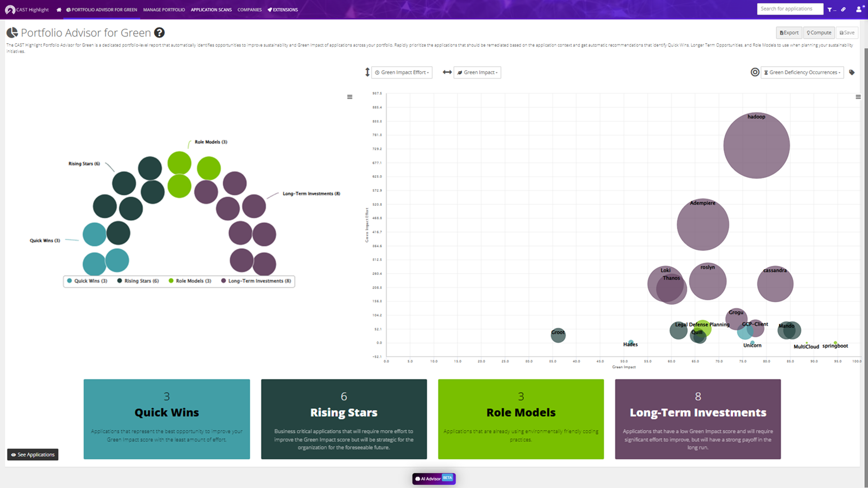This screenshot has width=868, height=488.
Task: Toggle Rising Stars legend entry
Action: [x=138, y=281]
